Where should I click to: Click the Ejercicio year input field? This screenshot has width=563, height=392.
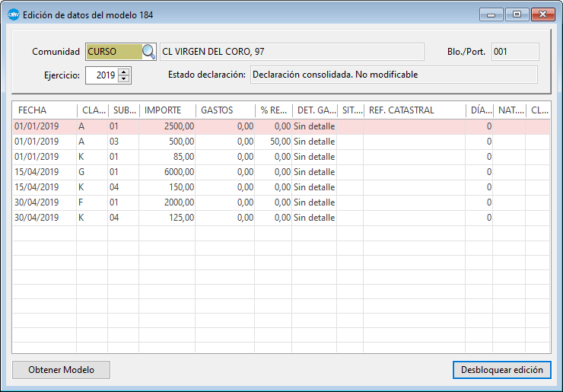point(101,75)
